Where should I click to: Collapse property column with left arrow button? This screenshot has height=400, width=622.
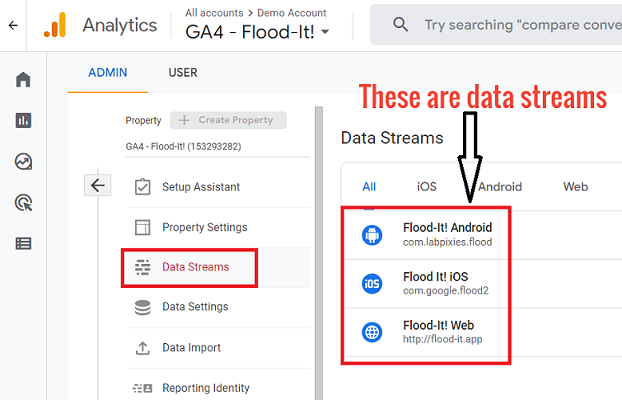click(98, 185)
